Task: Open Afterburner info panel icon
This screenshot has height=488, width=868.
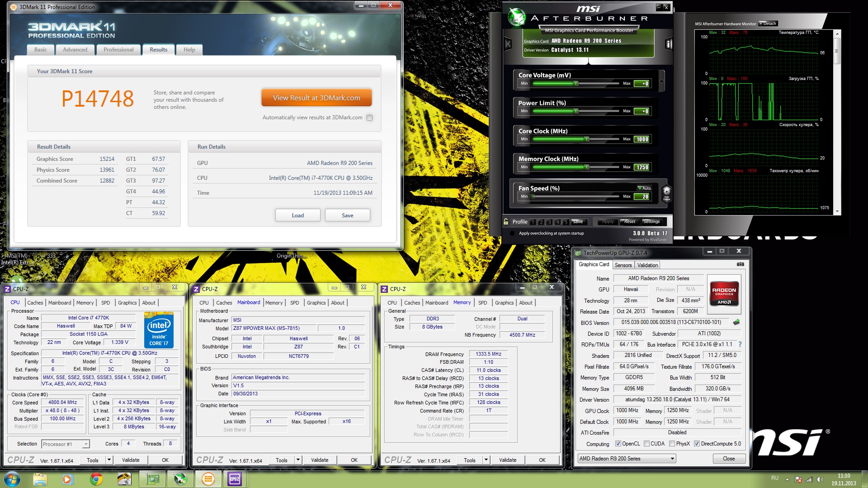Action: tap(669, 44)
